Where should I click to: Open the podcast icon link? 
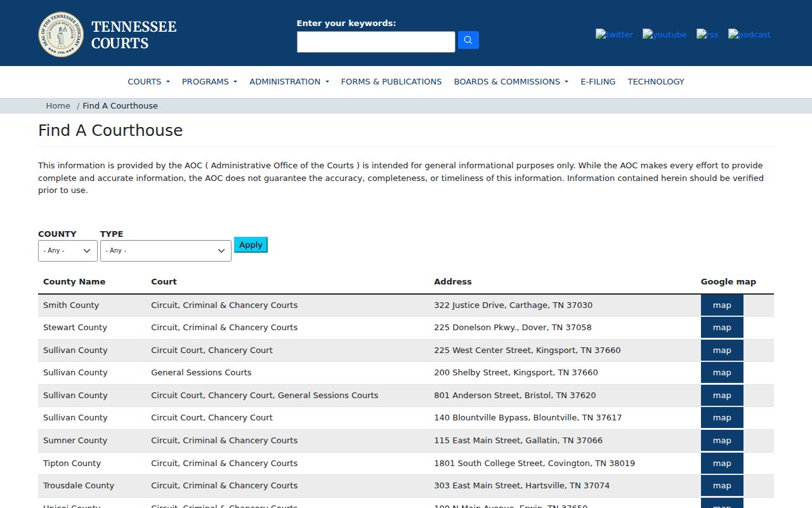click(x=749, y=34)
